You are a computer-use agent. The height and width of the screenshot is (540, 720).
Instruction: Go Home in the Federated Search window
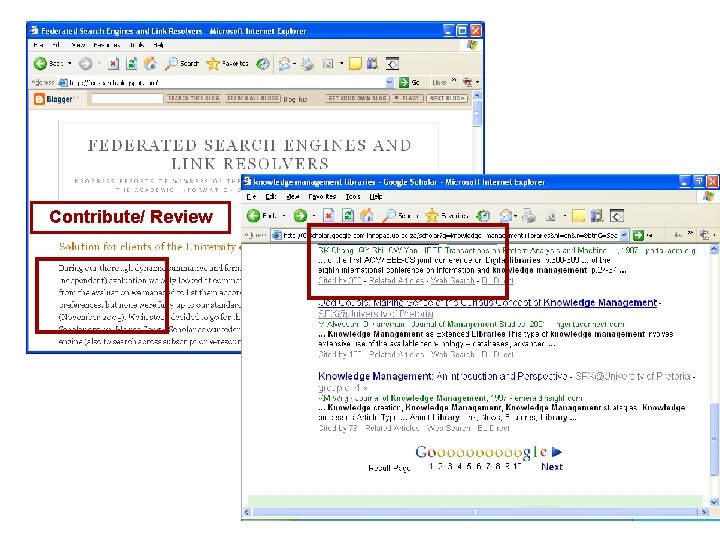coord(150,63)
